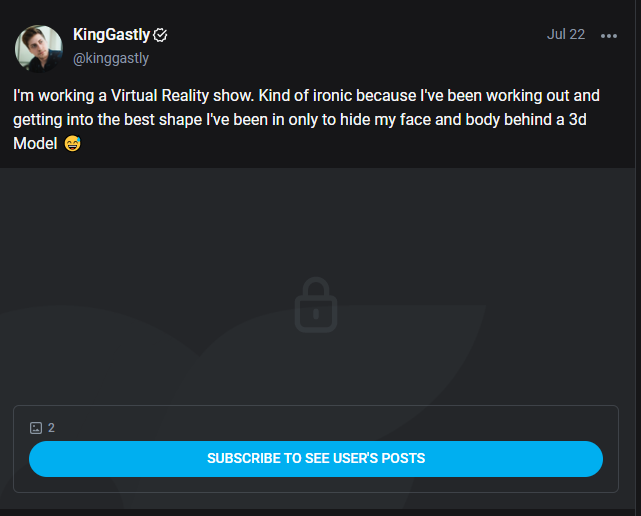Click the padlock icon on locked media

click(316, 305)
